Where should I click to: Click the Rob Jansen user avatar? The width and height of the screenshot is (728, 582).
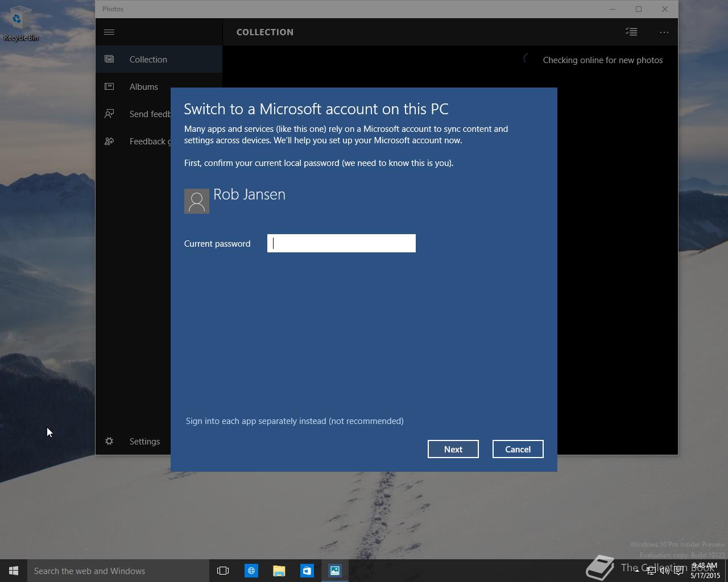coord(197,201)
